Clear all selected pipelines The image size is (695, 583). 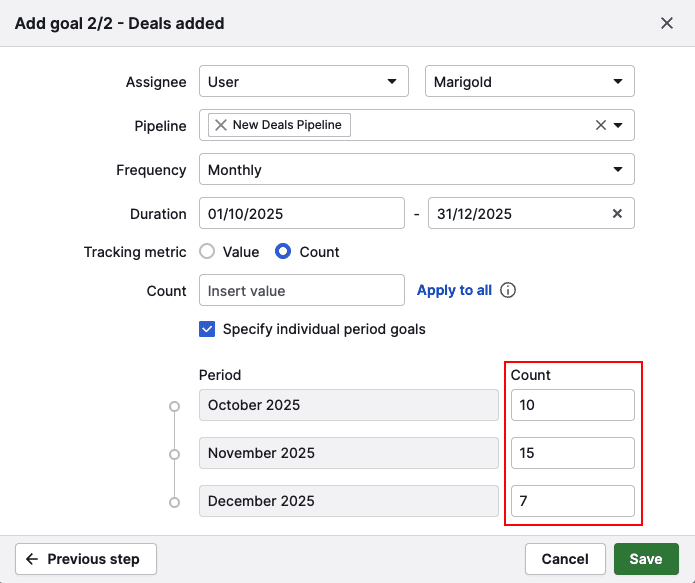click(x=601, y=125)
